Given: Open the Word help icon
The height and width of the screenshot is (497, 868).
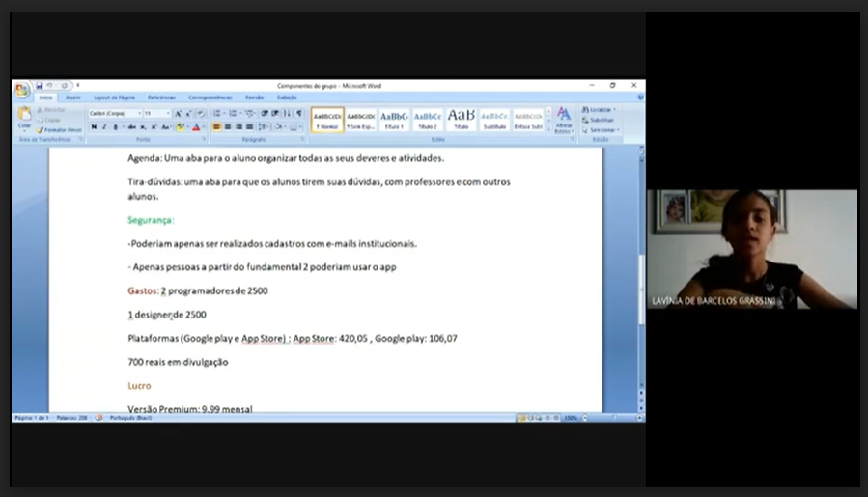Looking at the screenshot, I should (x=638, y=97).
